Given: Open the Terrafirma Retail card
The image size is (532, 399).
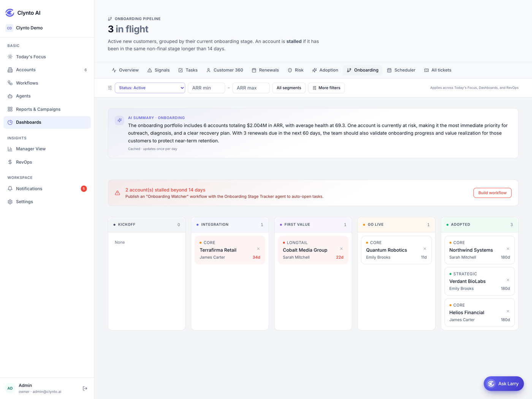Looking at the screenshot, I should pyautogui.click(x=230, y=250).
